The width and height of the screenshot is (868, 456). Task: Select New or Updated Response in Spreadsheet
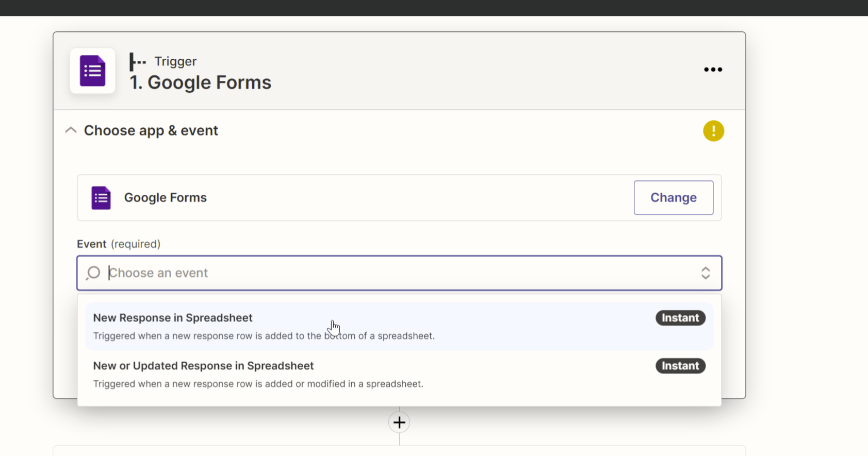[399, 375]
